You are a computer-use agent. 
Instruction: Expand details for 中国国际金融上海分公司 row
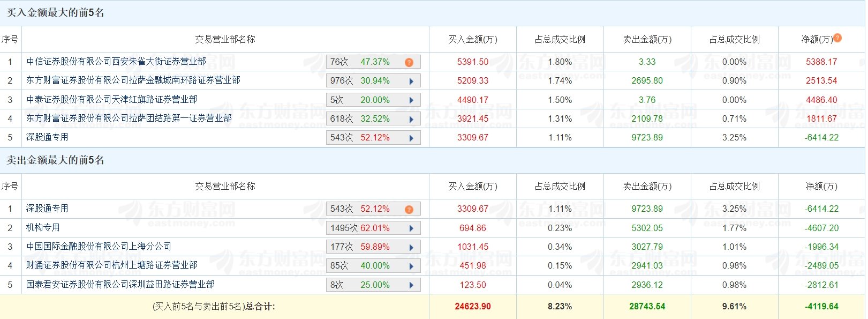(x=411, y=247)
